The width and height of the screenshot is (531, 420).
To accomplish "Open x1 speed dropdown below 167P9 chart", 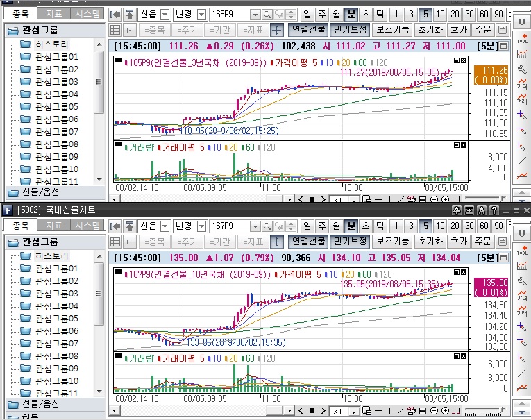I will click(x=353, y=412).
